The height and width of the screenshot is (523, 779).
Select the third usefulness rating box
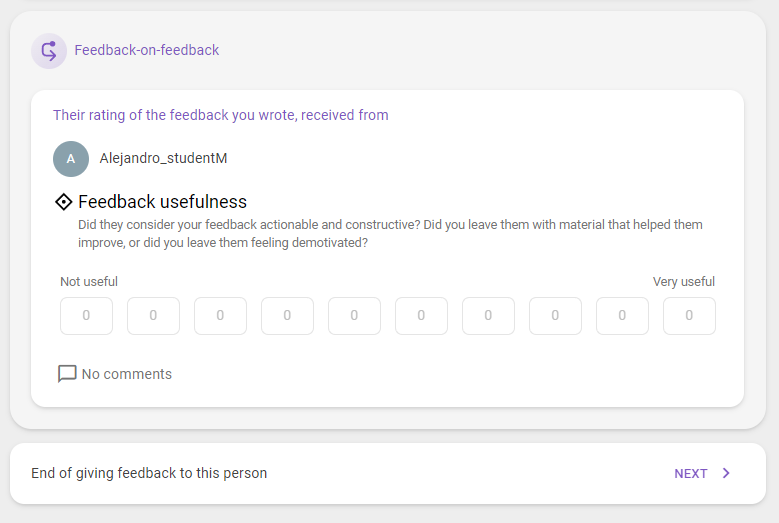click(221, 316)
